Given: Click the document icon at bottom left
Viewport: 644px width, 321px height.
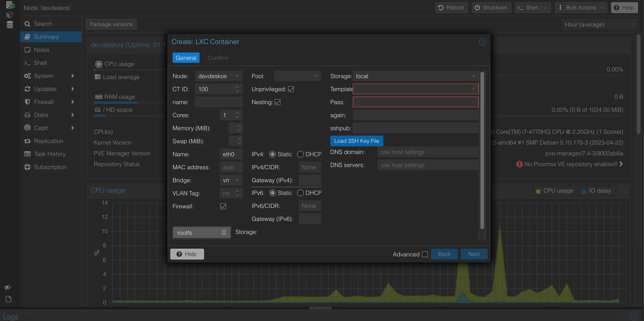Looking at the screenshot, I should (x=9, y=299).
